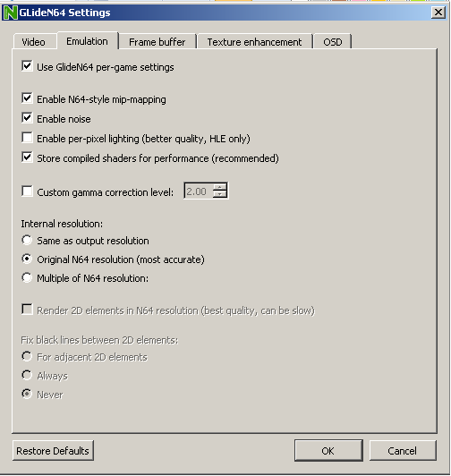Image resolution: width=451 pixels, height=476 pixels.
Task: Enable Custom gamma correction level
Action: 27,191
